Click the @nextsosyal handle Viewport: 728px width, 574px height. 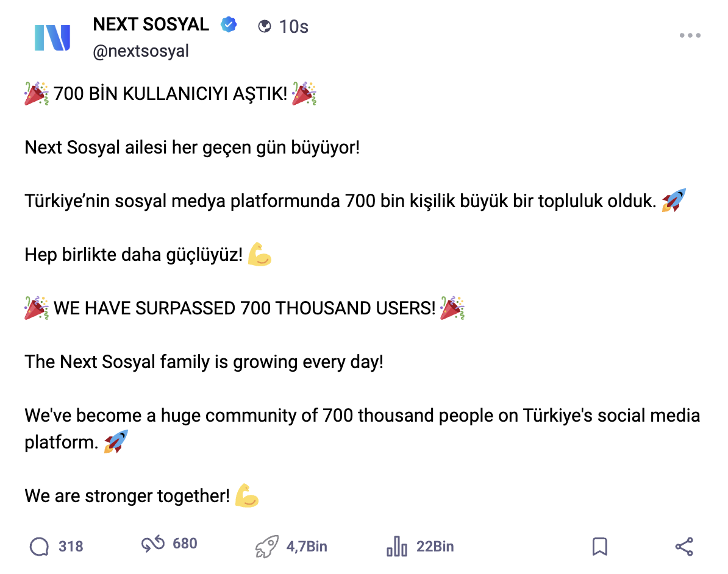click(x=141, y=51)
